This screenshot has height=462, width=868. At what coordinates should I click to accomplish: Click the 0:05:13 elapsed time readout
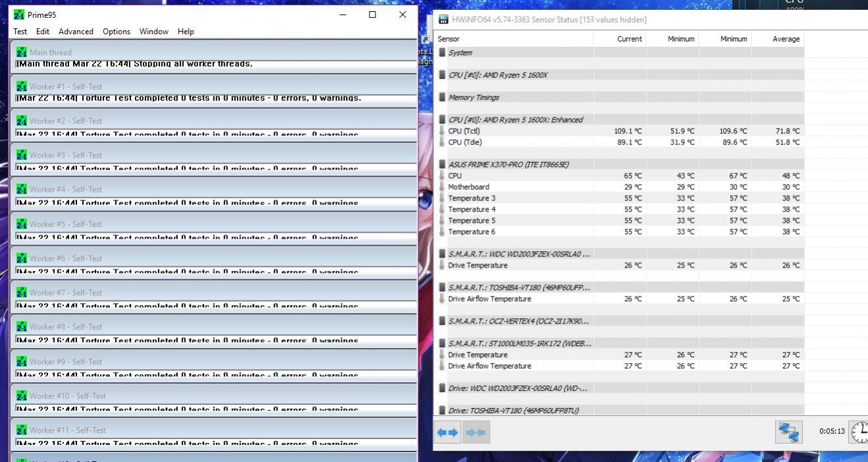[x=832, y=432]
